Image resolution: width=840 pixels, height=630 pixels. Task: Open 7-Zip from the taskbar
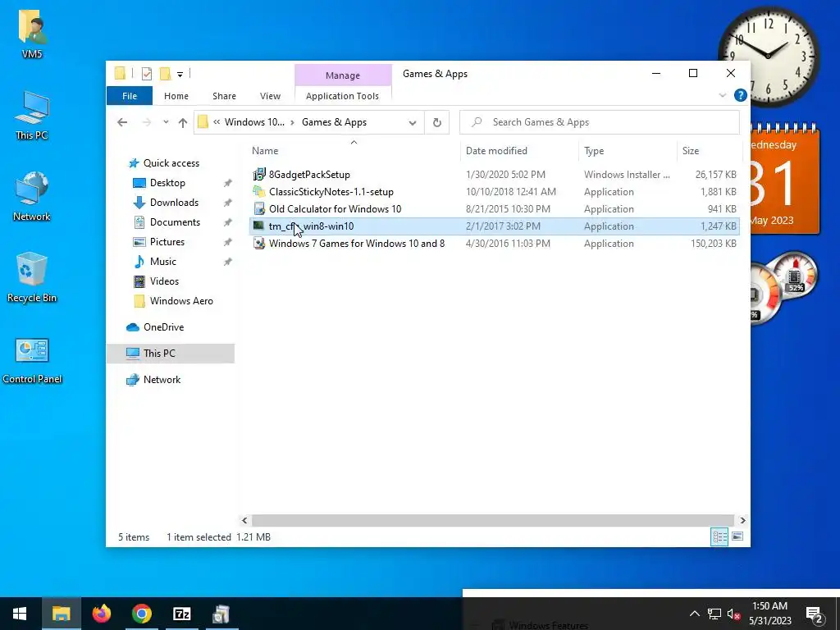(x=181, y=614)
